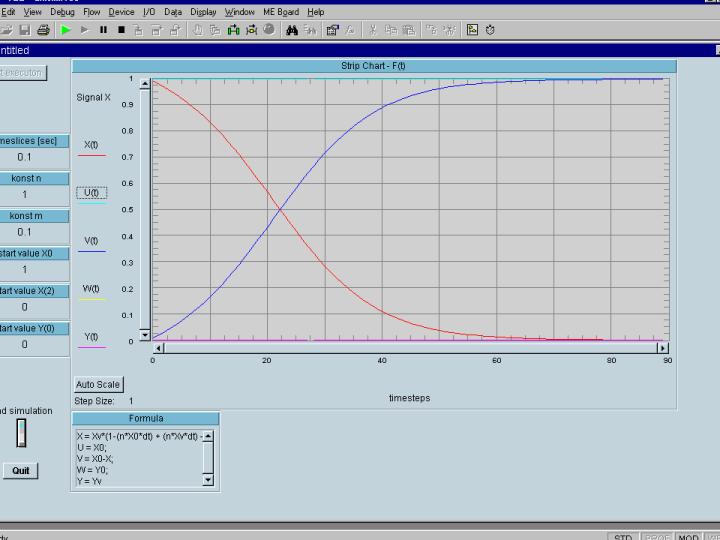Click the Step Into icon beside Stop
The height and width of the screenshot is (540, 720).
click(139, 30)
